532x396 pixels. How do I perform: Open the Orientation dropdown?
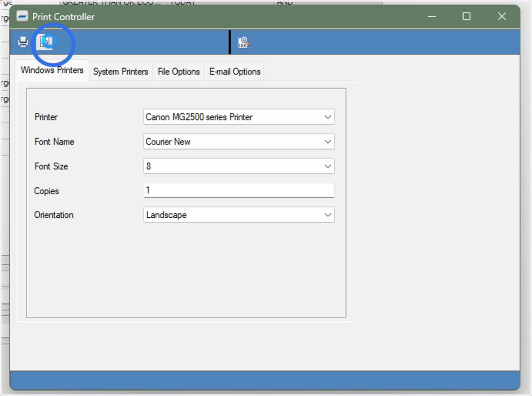pyautogui.click(x=328, y=215)
